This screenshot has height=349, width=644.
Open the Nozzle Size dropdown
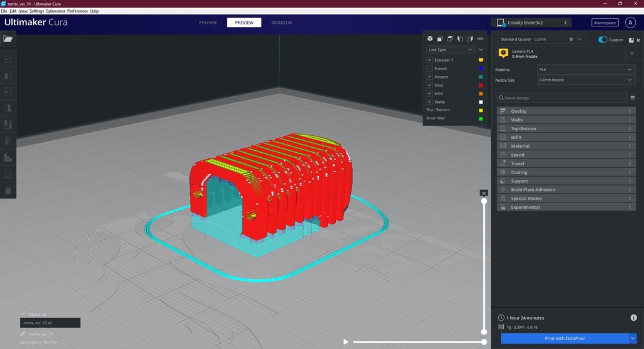pyautogui.click(x=586, y=80)
